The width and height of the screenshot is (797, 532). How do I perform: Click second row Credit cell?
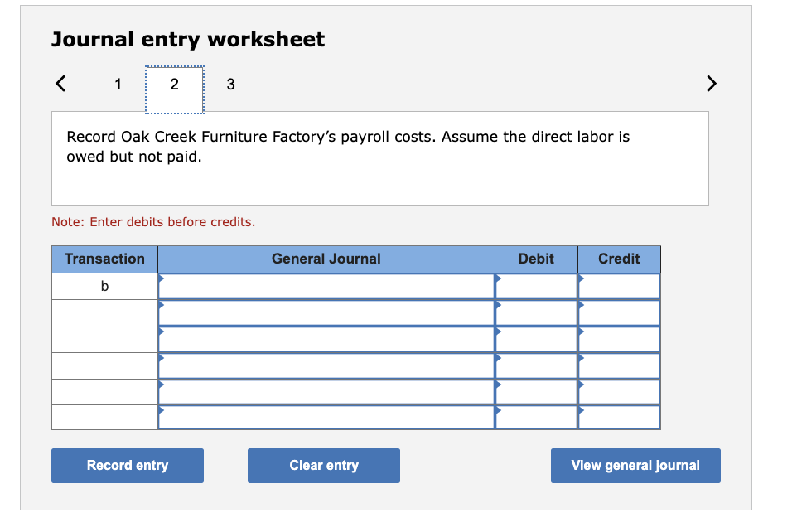(x=619, y=312)
